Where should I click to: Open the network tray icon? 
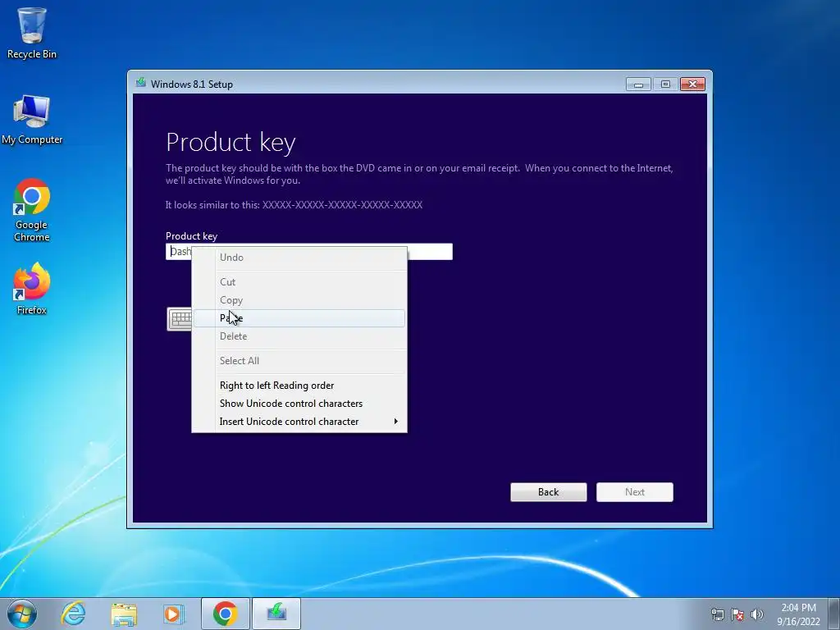pos(717,614)
